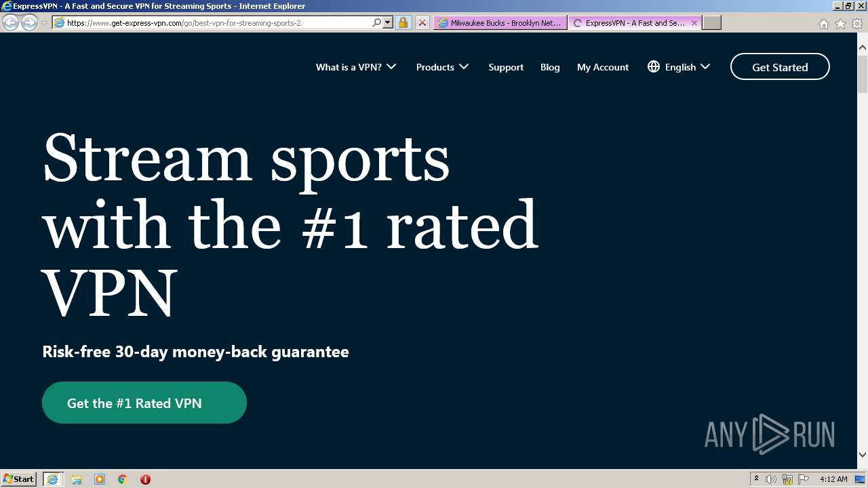Click the search magnifier in address bar
This screenshot has height=488, width=868.
pyautogui.click(x=377, y=22)
